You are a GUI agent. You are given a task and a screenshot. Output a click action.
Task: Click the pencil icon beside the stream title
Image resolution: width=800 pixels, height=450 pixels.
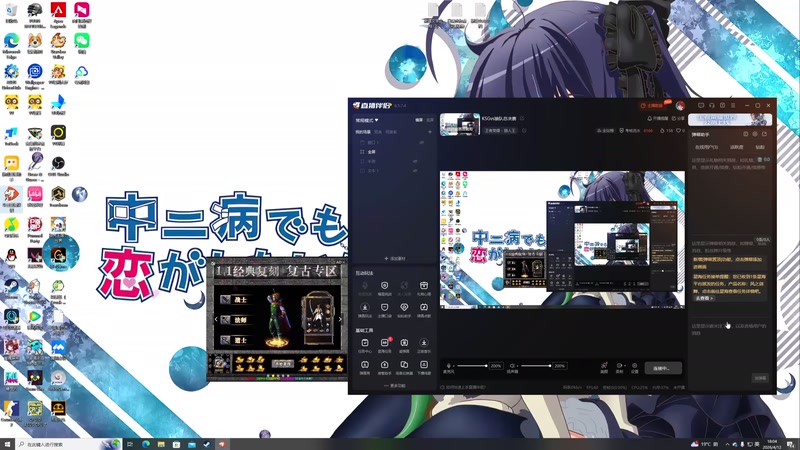click(521, 118)
